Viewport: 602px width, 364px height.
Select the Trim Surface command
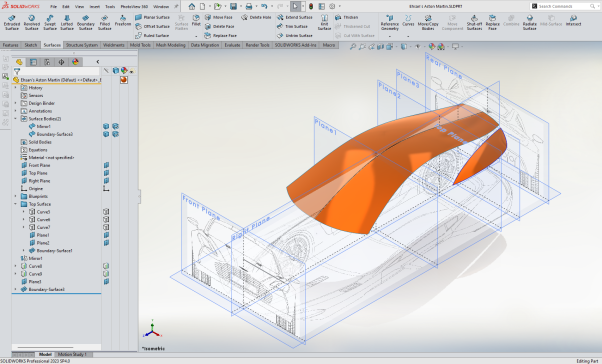(x=293, y=26)
